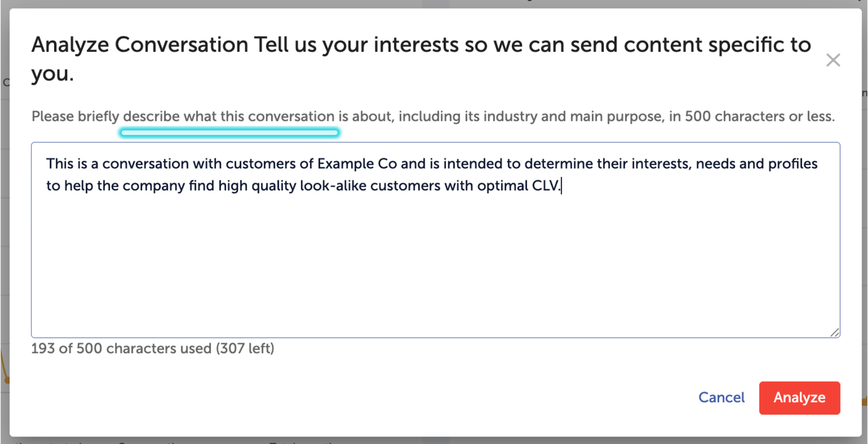Click the word "CLV" in the text box
This screenshot has height=444, width=868.
[x=545, y=186]
